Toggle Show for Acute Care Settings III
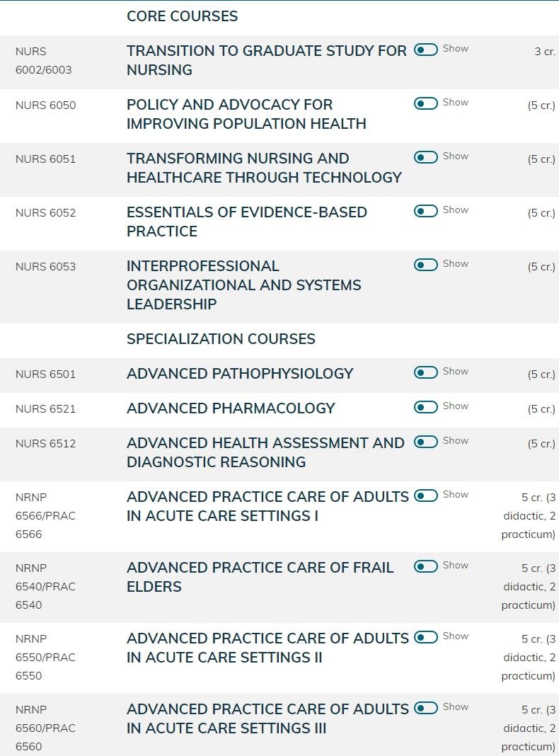559x756 pixels. point(426,708)
